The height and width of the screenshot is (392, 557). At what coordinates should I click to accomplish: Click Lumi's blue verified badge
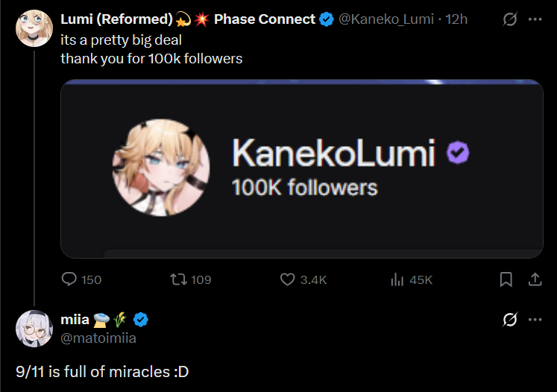click(x=327, y=19)
